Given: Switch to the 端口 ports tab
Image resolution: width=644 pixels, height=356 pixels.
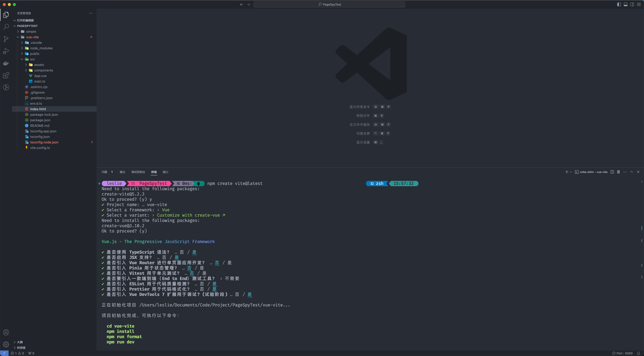Looking at the screenshot, I should tap(165, 172).
